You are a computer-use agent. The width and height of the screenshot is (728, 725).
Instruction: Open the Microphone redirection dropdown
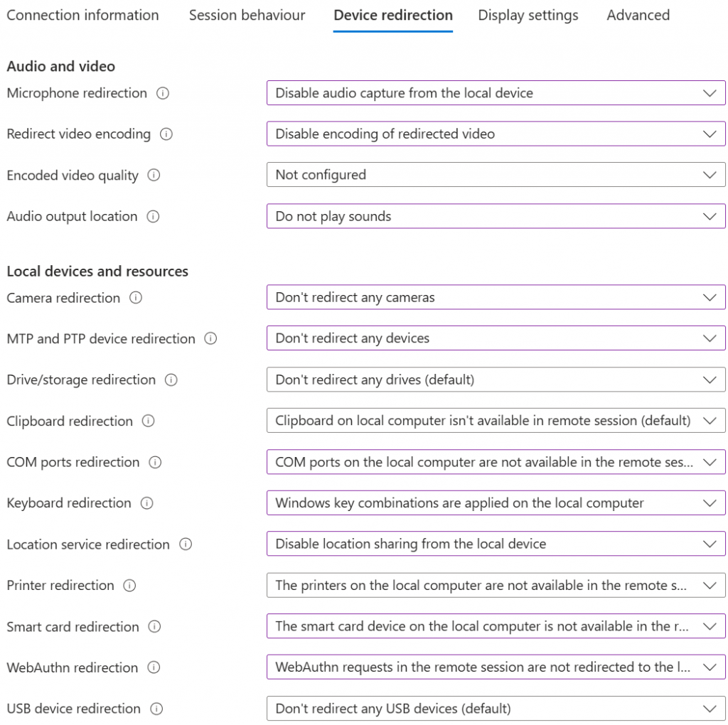pos(496,93)
